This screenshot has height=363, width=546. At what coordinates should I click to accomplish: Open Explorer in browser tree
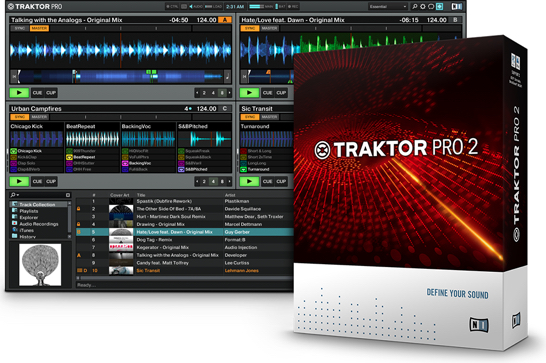(x=29, y=217)
